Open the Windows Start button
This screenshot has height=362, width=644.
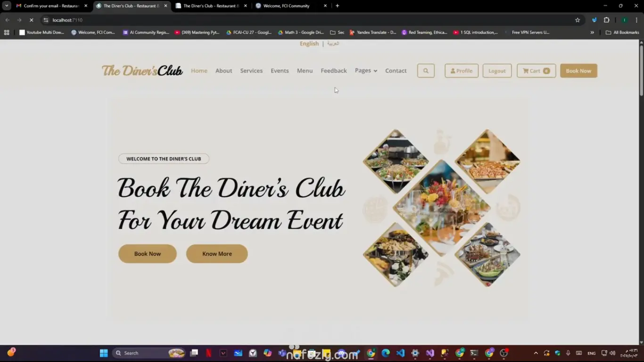click(x=104, y=353)
